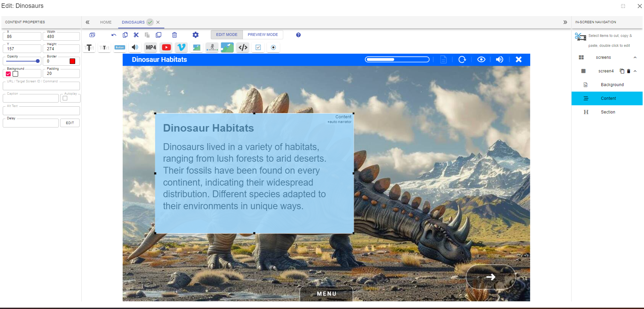
Task: Adjust the Opacity slider
Action: (23, 61)
